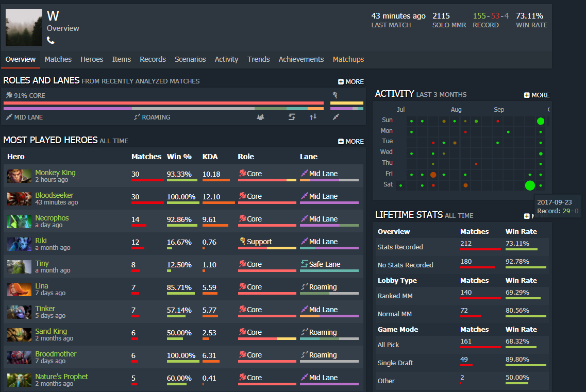Open the Necrophos hero link
The height and width of the screenshot is (392, 586).
tap(52, 218)
